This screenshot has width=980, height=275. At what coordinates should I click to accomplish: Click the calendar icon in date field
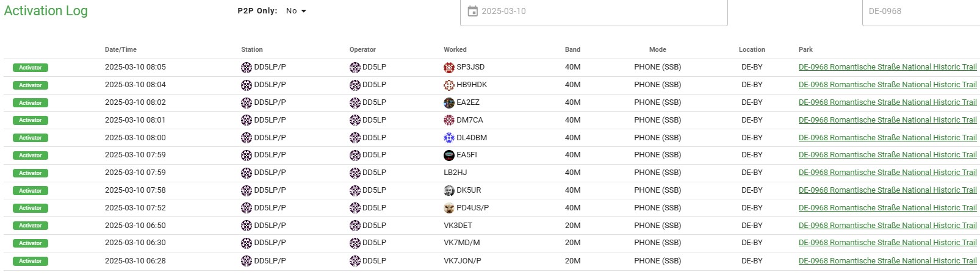(472, 11)
